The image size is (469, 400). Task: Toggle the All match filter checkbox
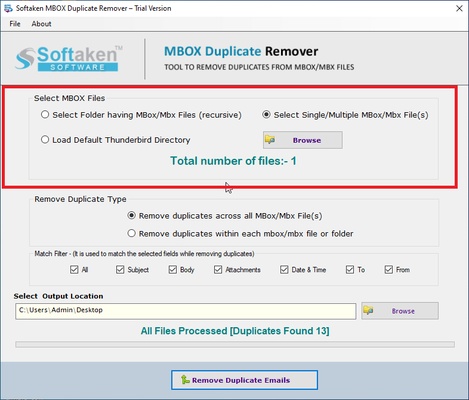74,269
